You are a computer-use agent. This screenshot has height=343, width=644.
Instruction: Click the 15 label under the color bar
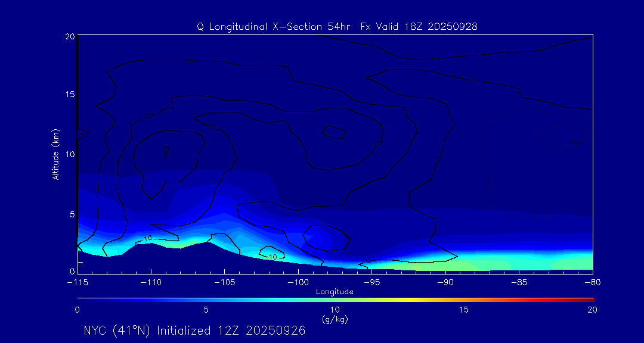point(463,310)
